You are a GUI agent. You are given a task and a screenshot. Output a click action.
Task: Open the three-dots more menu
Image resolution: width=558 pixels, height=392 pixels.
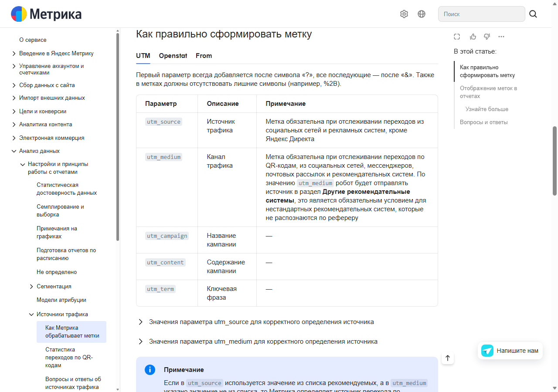(501, 37)
